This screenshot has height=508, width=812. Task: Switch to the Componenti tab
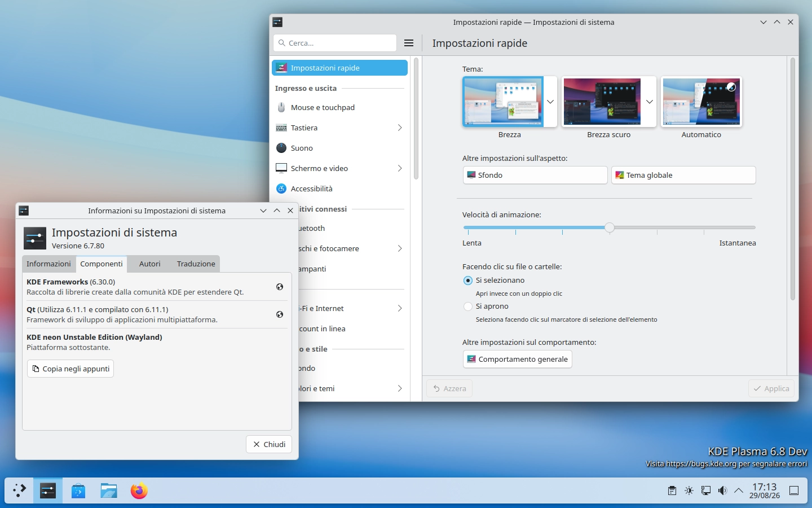(x=101, y=264)
